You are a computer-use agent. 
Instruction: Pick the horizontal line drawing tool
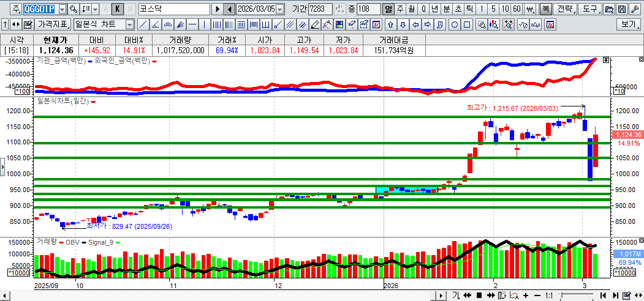(x=192, y=25)
